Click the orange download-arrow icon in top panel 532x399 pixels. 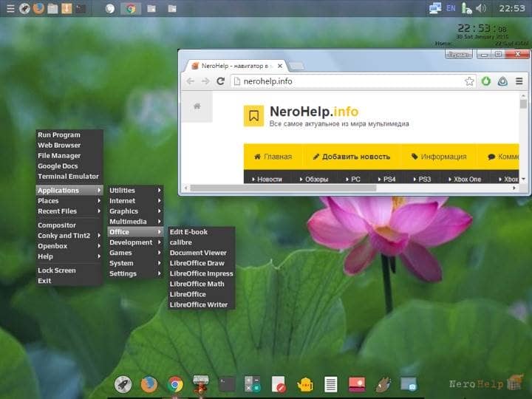[x=66, y=8]
